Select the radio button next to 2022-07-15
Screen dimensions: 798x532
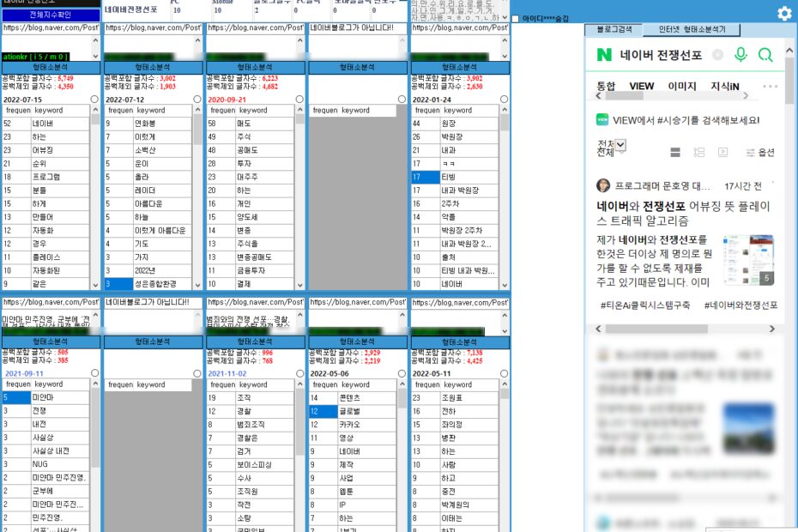pyautogui.click(x=94, y=100)
